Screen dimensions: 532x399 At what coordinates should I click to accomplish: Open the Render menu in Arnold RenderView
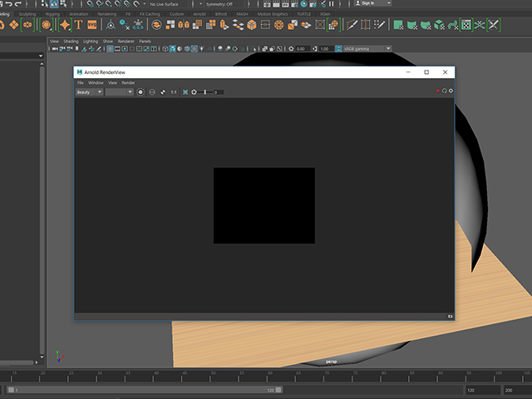[128, 83]
